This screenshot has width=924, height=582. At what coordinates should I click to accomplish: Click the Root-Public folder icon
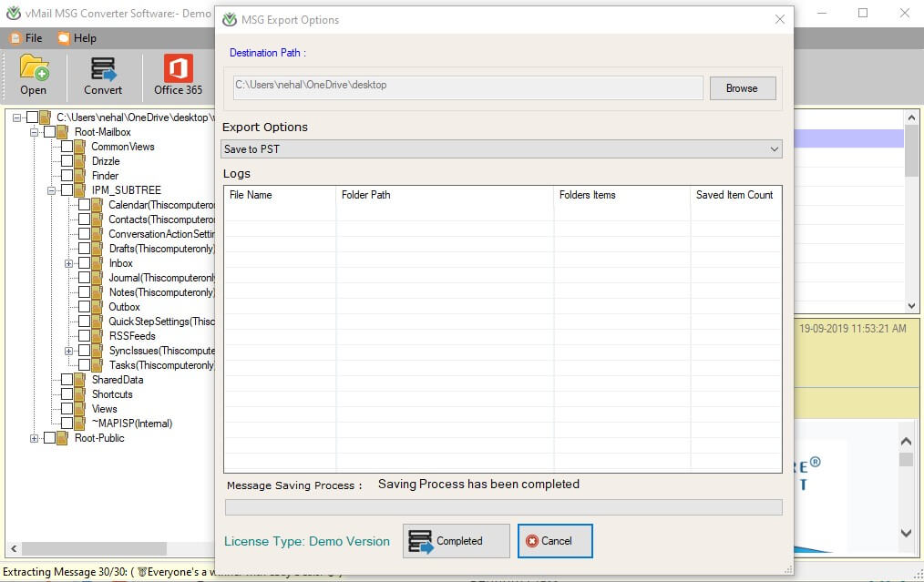(x=63, y=438)
